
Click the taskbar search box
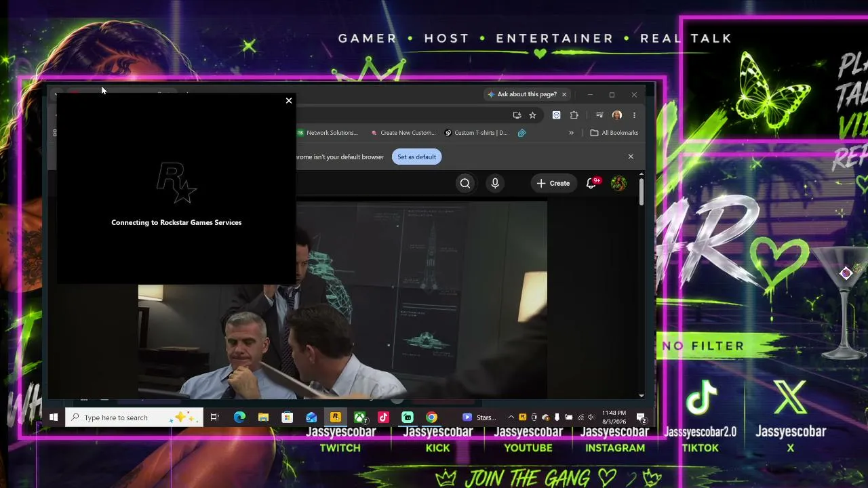(x=134, y=418)
